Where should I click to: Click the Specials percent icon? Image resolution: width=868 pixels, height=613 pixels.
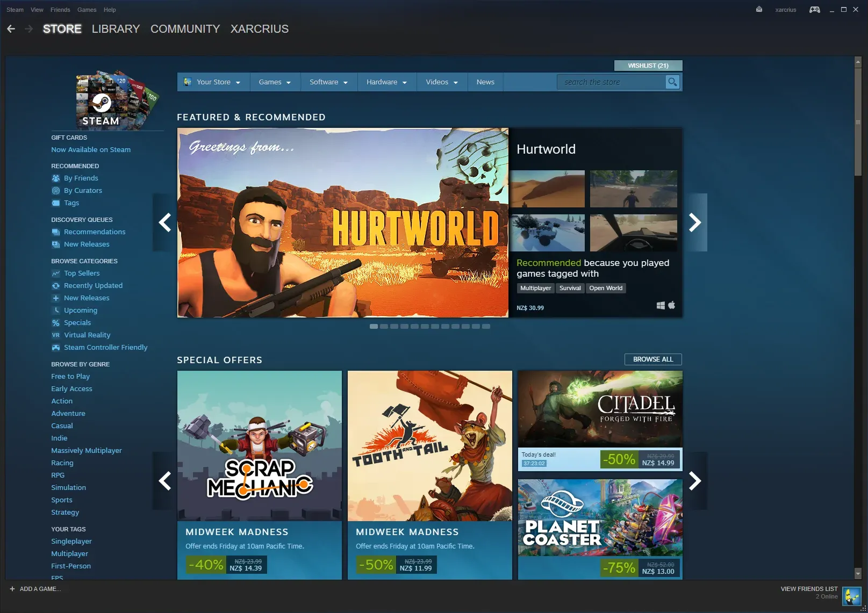pyautogui.click(x=56, y=323)
